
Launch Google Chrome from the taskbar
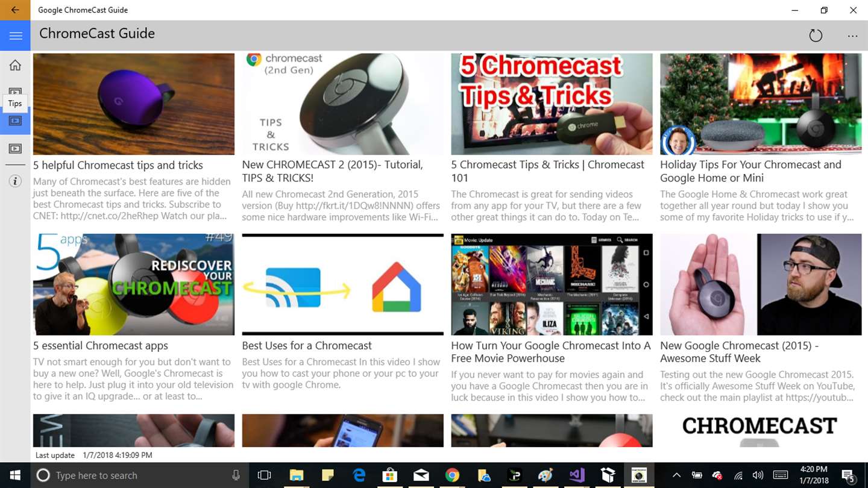453,475
